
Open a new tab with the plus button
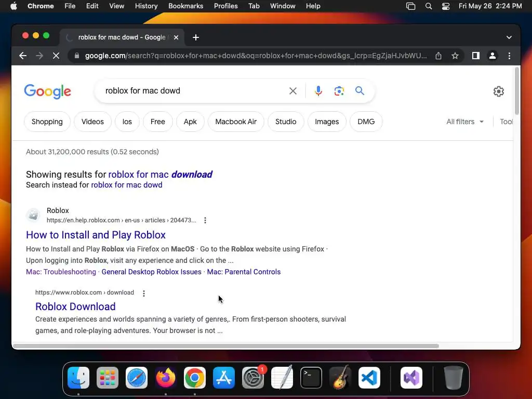point(196,37)
